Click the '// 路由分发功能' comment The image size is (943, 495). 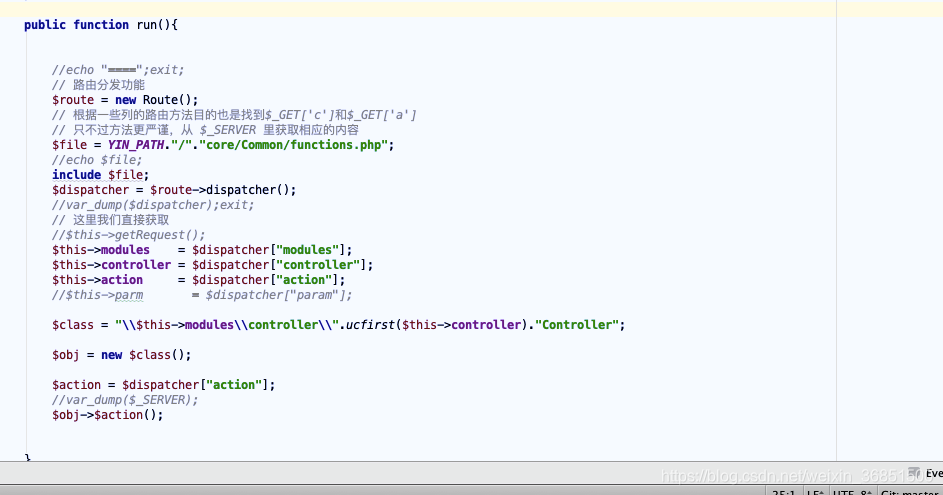[x=98, y=85]
